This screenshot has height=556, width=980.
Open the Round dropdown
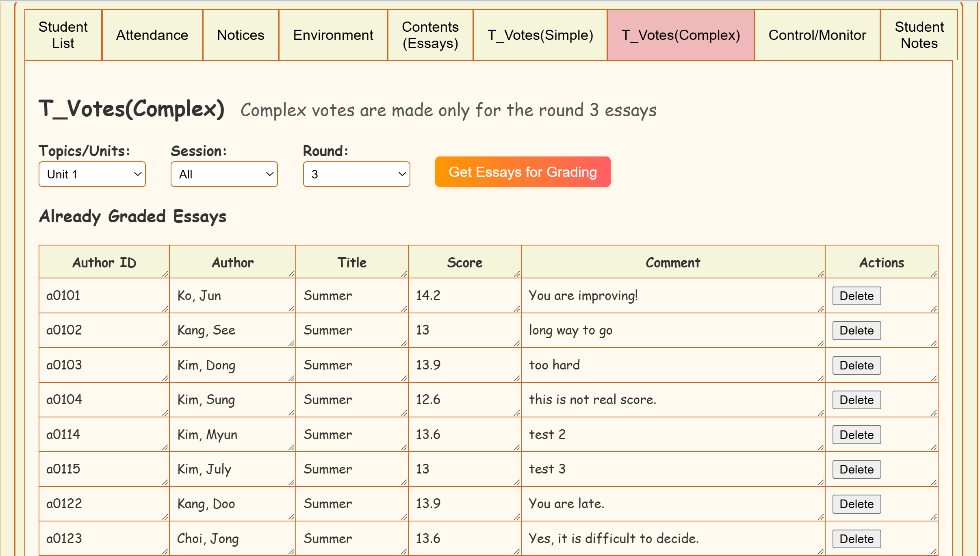(x=356, y=174)
